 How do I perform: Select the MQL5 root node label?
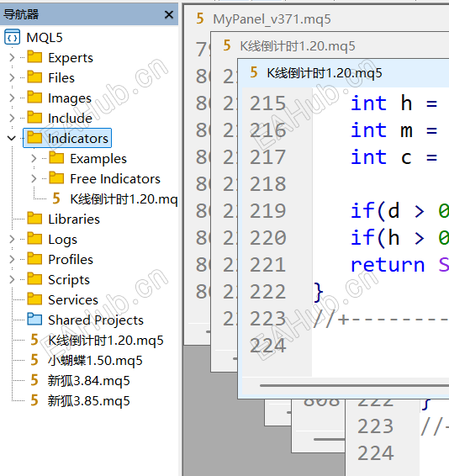[x=45, y=38]
